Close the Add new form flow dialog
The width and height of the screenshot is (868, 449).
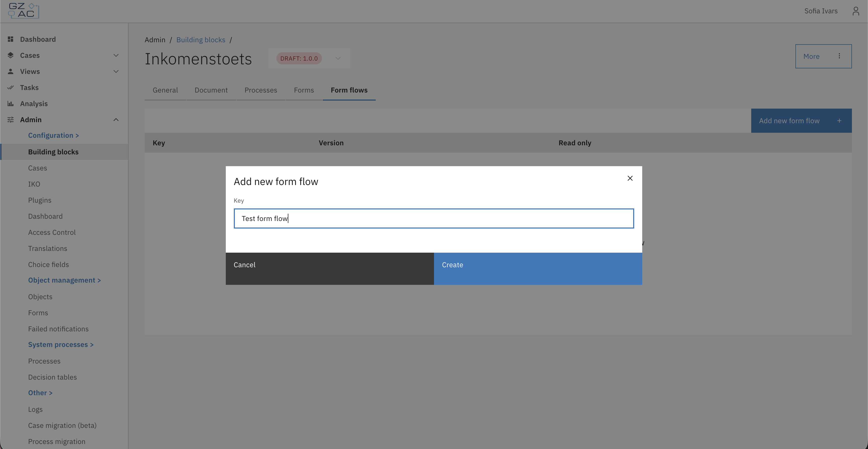tap(630, 178)
